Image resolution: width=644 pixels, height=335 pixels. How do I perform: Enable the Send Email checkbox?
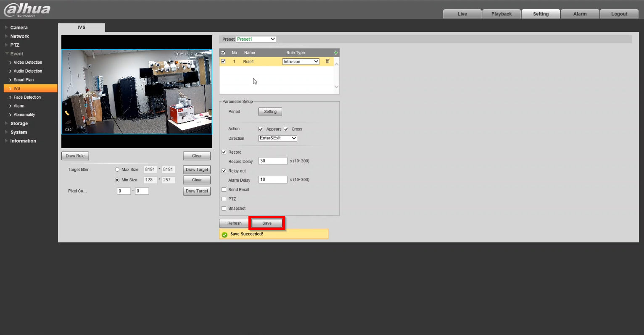224,190
